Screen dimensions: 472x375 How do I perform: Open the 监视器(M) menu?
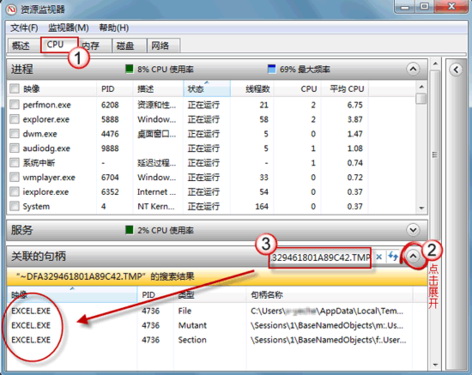(68, 28)
